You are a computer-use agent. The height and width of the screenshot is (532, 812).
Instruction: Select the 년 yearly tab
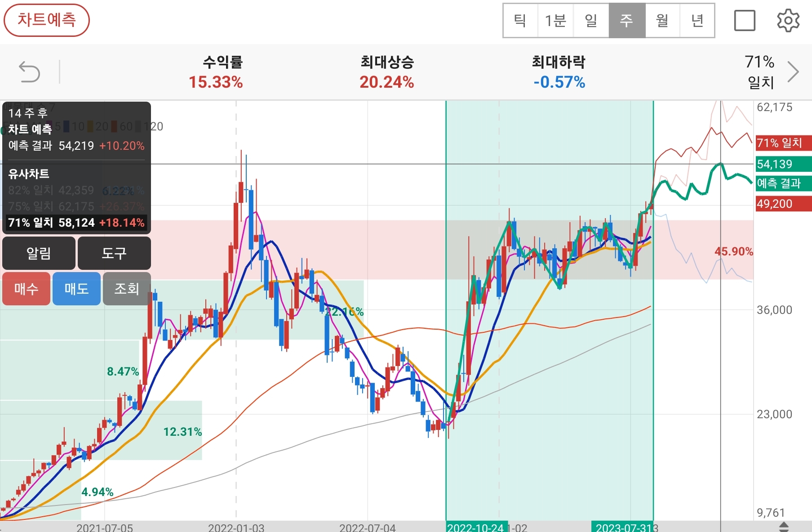click(697, 21)
